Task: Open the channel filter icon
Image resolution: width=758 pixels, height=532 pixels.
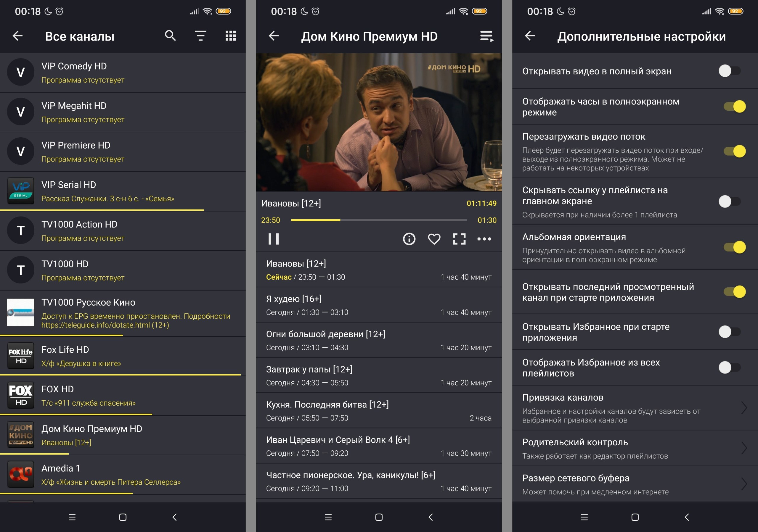Action: tap(200, 36)
